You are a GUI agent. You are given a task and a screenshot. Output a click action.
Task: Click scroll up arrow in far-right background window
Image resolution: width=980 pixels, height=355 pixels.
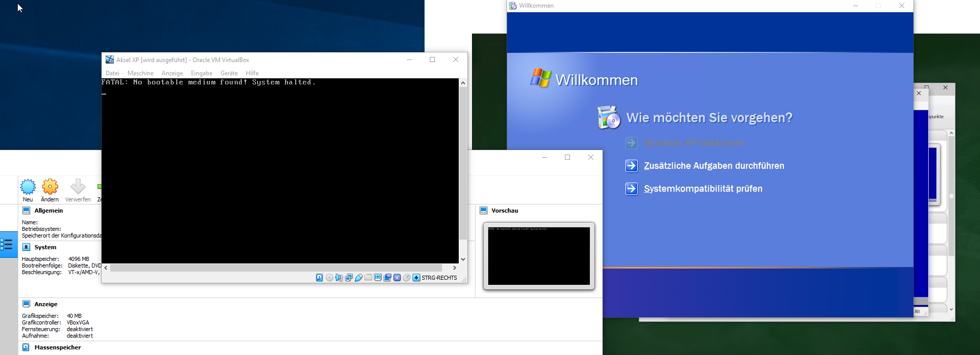coord(952,133)
